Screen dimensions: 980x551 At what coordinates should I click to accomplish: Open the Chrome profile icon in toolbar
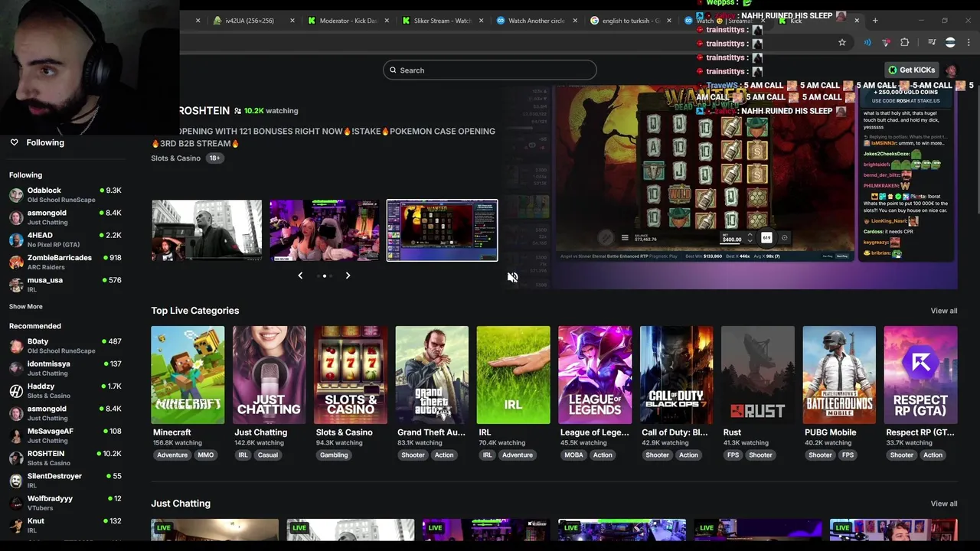[x=950, y=43]
